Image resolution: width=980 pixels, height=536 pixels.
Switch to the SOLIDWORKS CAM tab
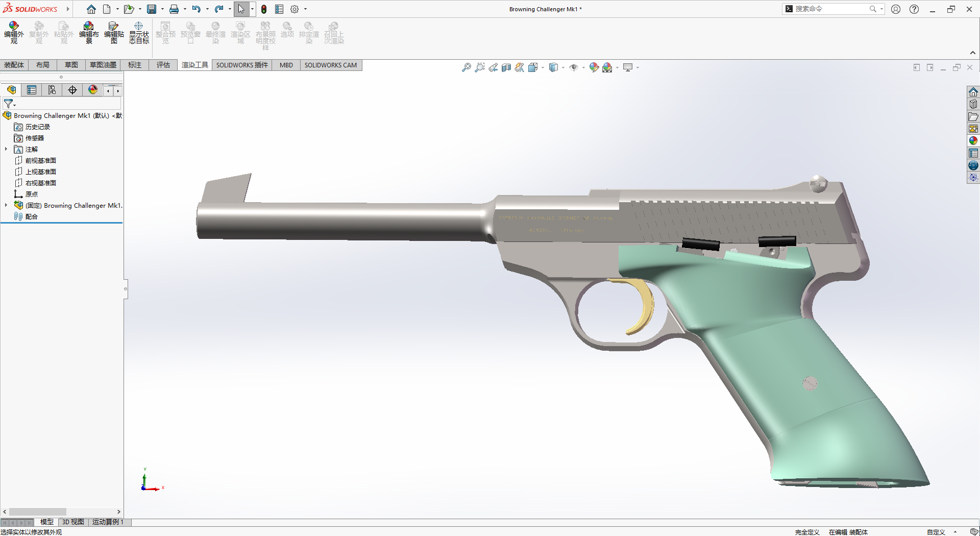click(331, 65)
